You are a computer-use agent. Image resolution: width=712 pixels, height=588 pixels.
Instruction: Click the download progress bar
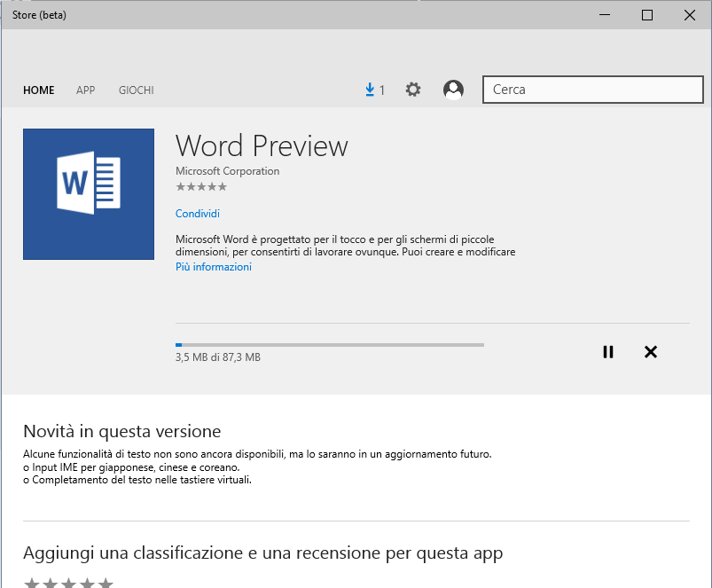(330, 344)
